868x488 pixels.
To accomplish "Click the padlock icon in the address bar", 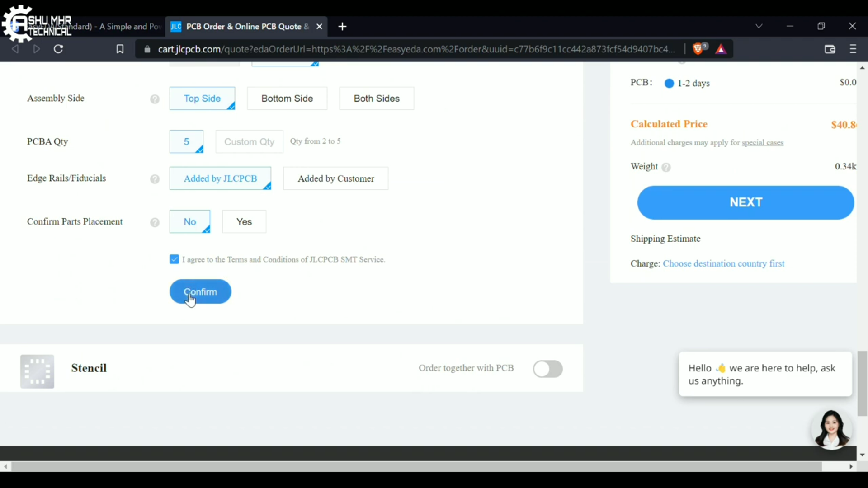I will click(x=146, y=50).
